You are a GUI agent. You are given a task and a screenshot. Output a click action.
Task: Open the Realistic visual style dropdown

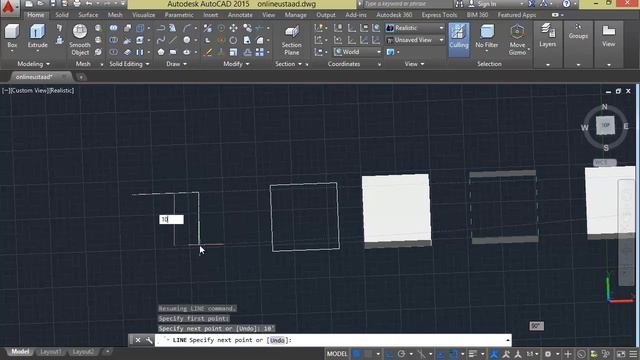click(415, 28)
